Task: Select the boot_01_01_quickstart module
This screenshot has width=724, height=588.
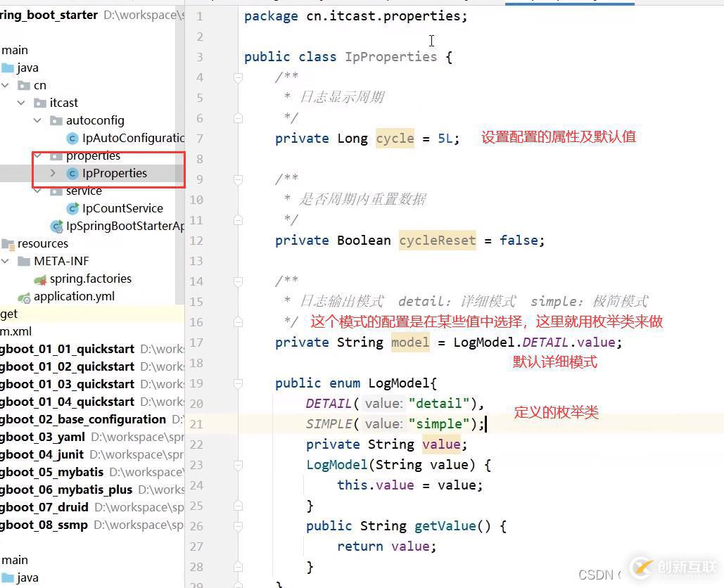Action: (x=67, y=349)
